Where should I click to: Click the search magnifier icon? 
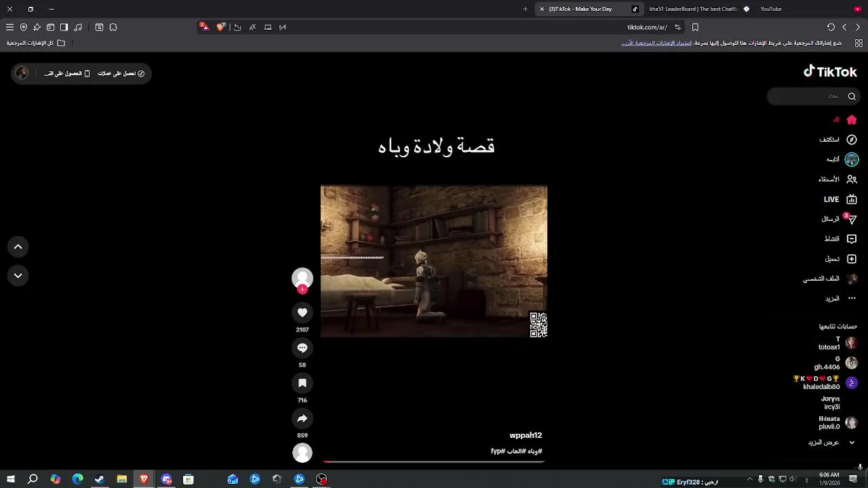[852, 96]
